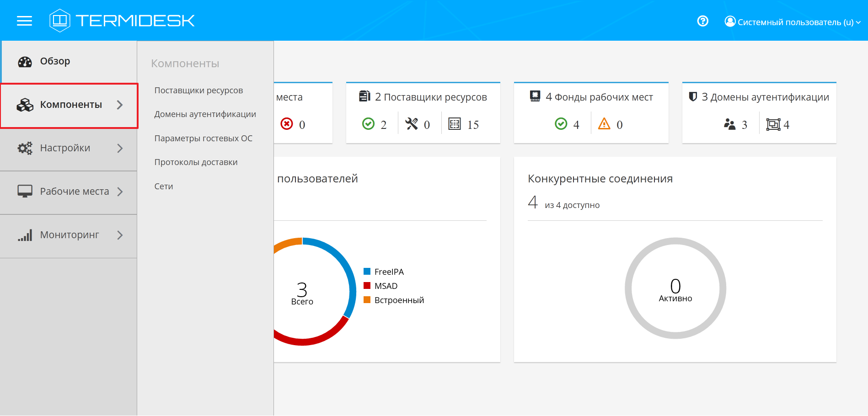The width and height of the screenshot is (868, 416).
Task: Click the Termidesk logo icon
Action: (60, 21)
